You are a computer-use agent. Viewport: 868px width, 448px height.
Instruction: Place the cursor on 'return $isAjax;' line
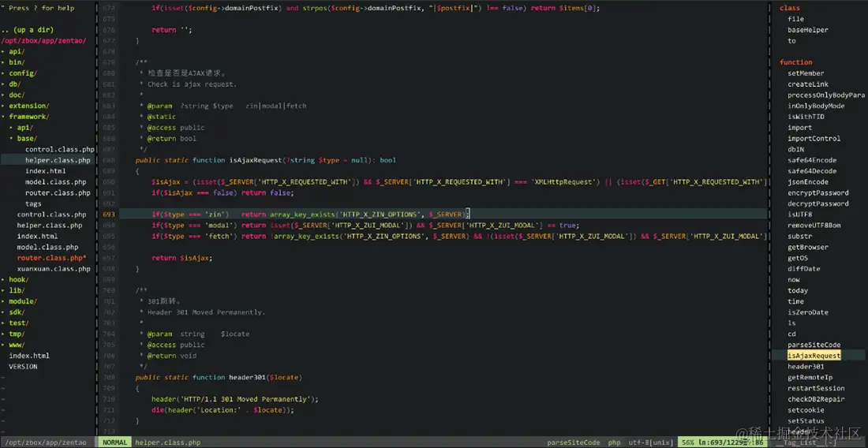181,258
